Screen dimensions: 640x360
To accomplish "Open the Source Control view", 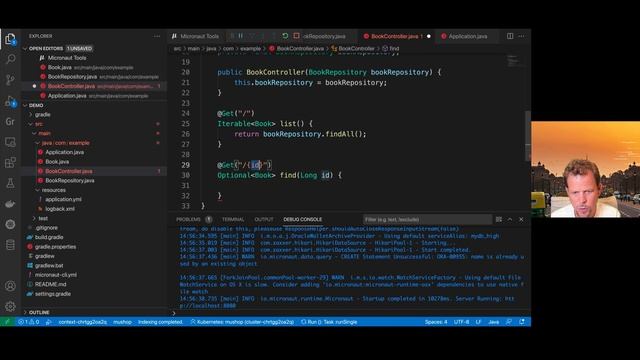I will pos(10,80).
